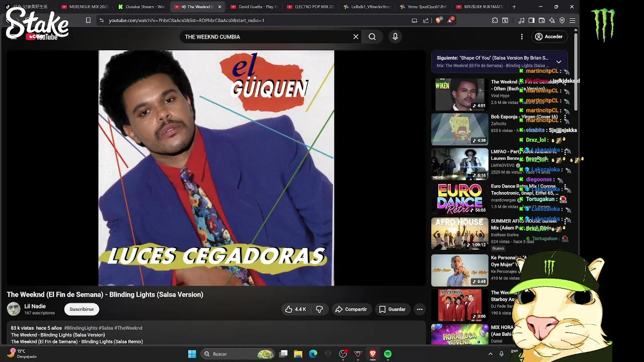Open OBS Studio from the taskbar
The width and height of the screenshot is (644, 362).
coord(343,354)
